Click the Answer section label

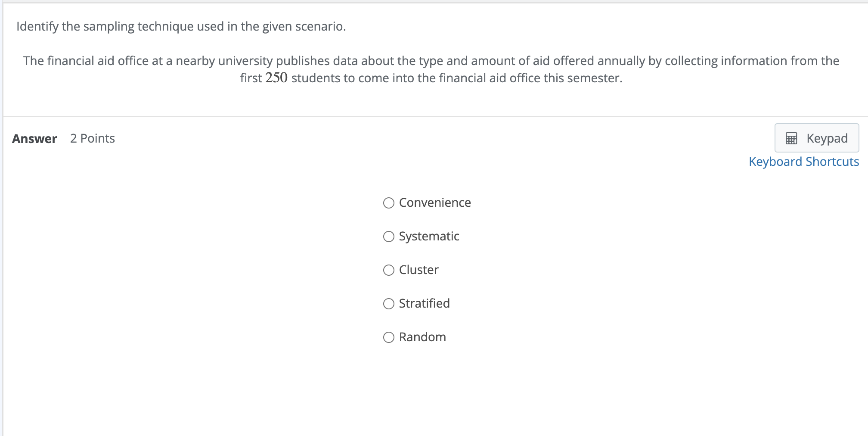click(35, 138)
